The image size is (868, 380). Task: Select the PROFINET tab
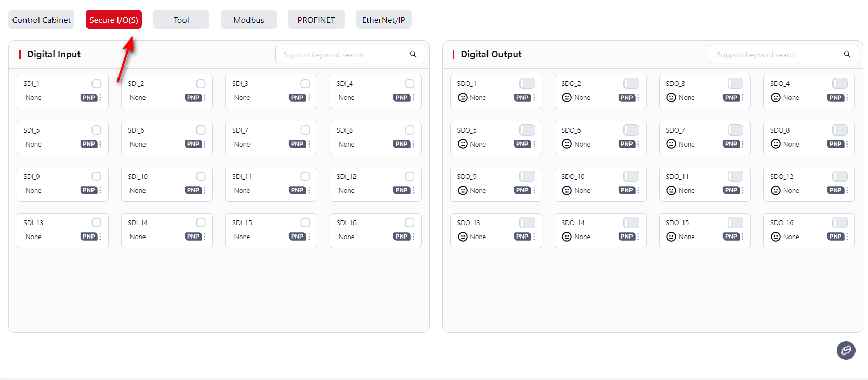pos(316,20)
